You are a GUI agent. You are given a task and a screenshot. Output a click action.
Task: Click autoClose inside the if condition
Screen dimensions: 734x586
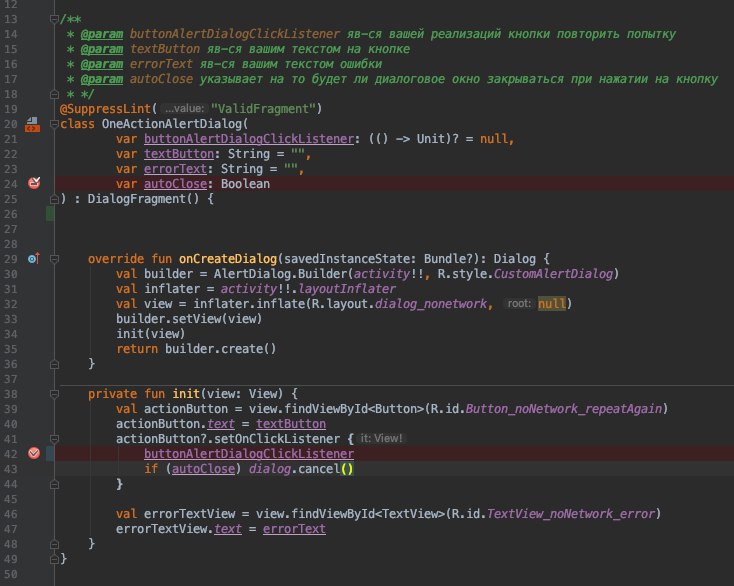[203, 469]
